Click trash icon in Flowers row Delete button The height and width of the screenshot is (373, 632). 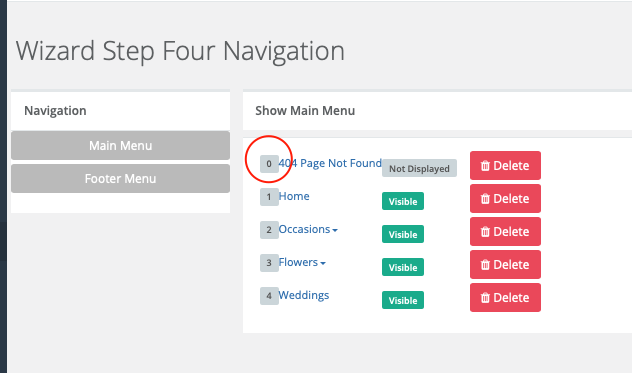coord(485,265)
